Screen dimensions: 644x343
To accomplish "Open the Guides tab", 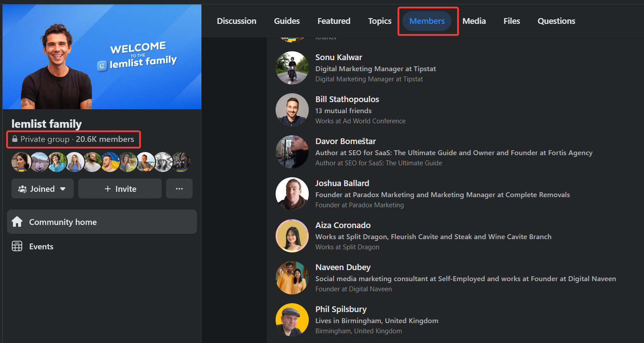I will pos(287,21).
